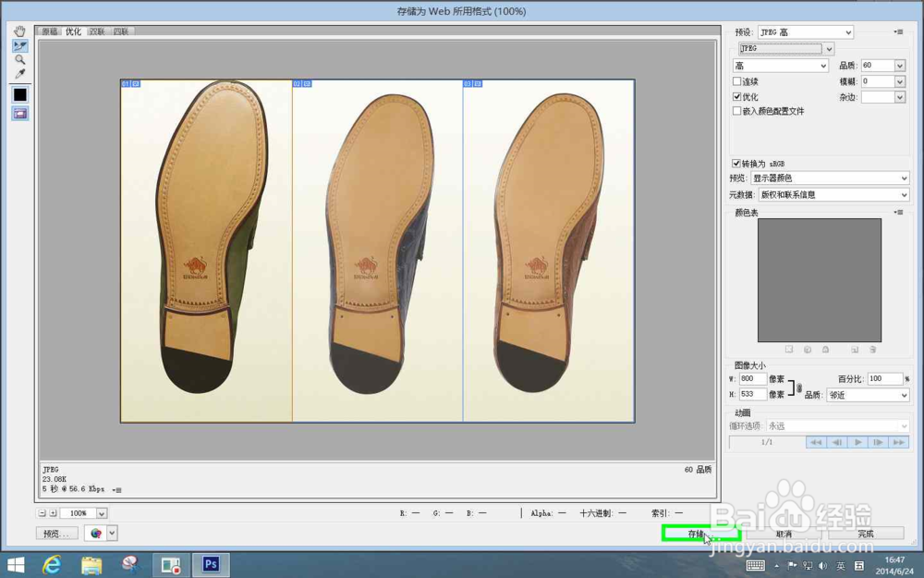Go to last animation frame
Image resolution: width=924 pixels, height=578 pixels.
899,442
